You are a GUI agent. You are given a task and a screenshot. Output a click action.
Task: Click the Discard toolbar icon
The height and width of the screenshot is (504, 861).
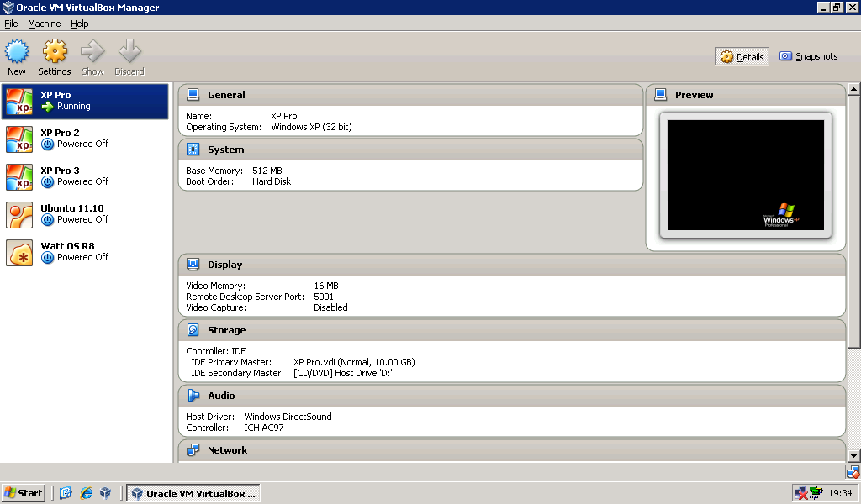[129, 57]
